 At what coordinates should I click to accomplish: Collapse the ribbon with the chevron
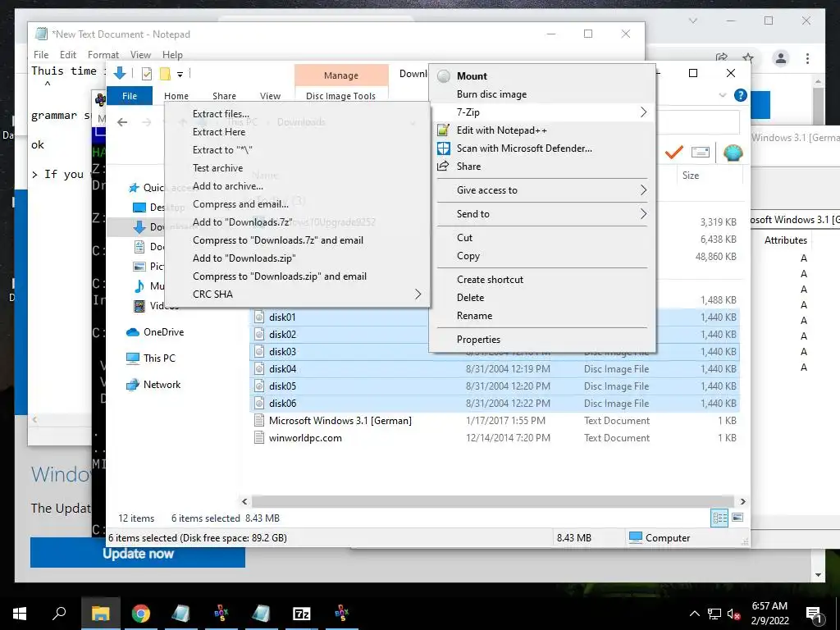(x=723, y=95)
